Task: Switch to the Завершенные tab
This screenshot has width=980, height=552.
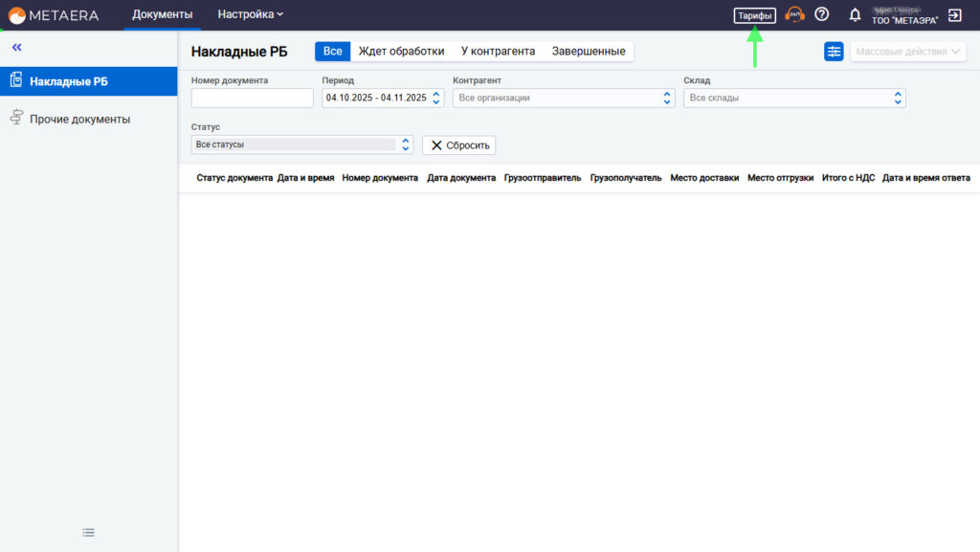Action: [x=589, y=52]
